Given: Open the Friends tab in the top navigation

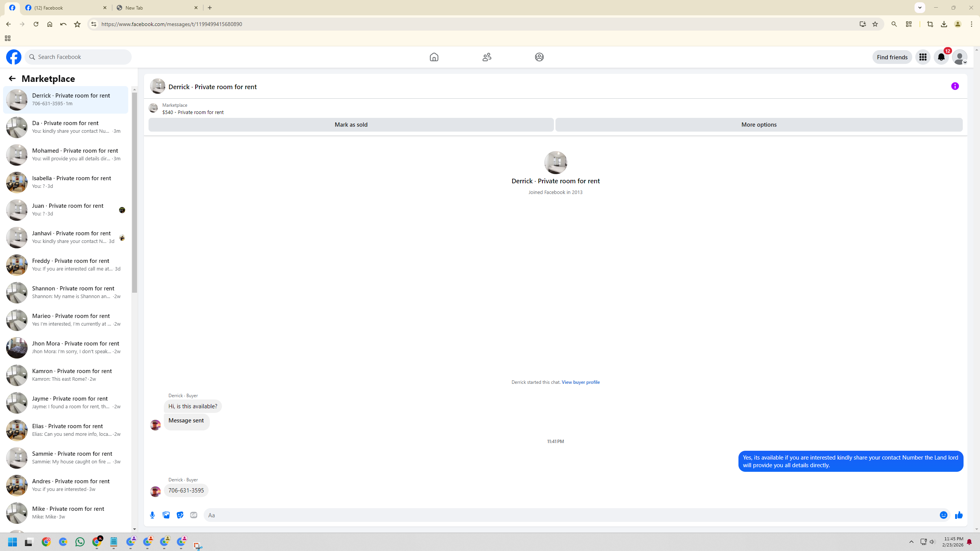Looking at the screenshot, I should (x=487, y=57).
